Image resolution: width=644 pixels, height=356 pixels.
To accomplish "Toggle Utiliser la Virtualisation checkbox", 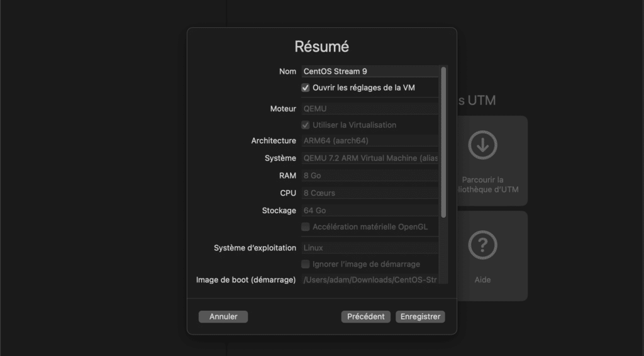I will tap(305, 125).
